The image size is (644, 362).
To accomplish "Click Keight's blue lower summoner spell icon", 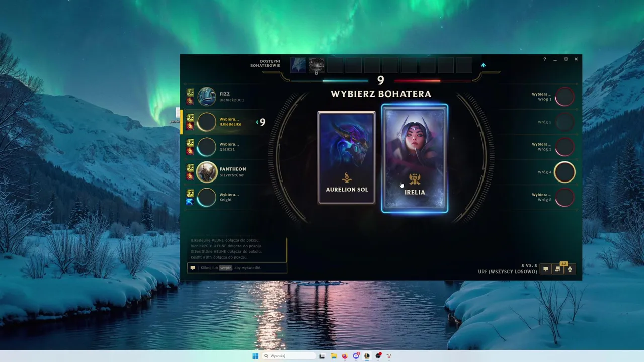I will (x=190, y=201).
